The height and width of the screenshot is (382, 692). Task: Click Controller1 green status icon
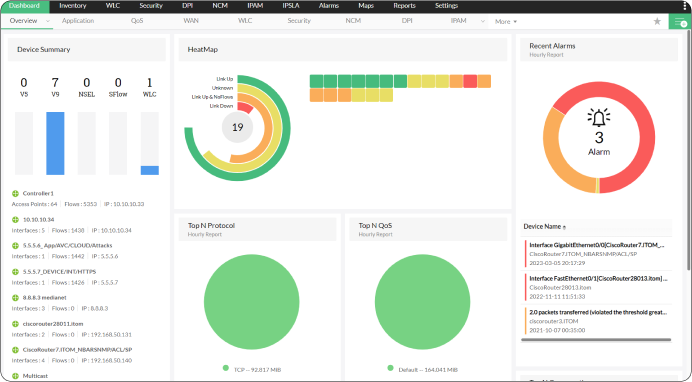15,193
